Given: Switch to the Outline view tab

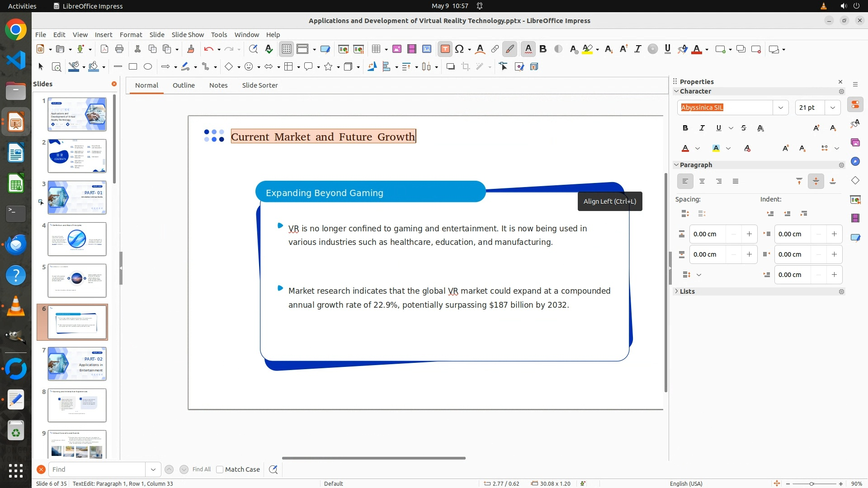Looking at the screenshot, I should [x=184, y=85].
